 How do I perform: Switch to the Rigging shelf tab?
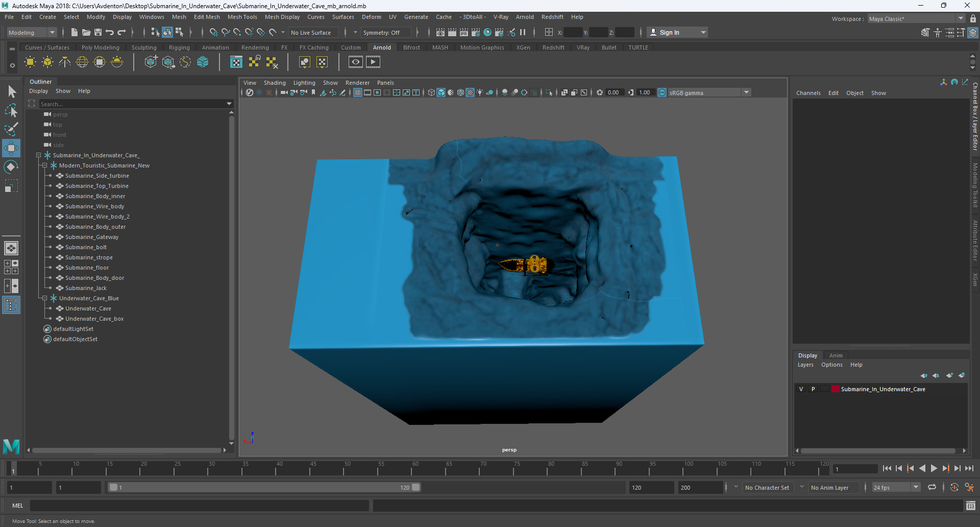pyautogui.click(x=179, y=47)
